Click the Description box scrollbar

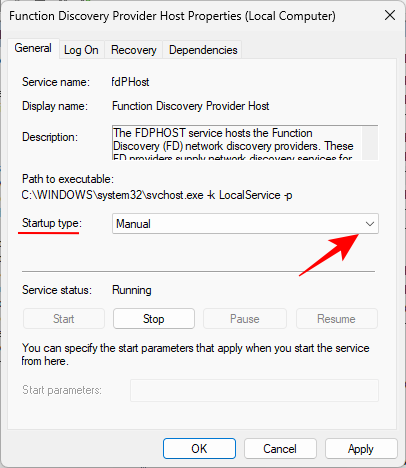tap(370, 143)
